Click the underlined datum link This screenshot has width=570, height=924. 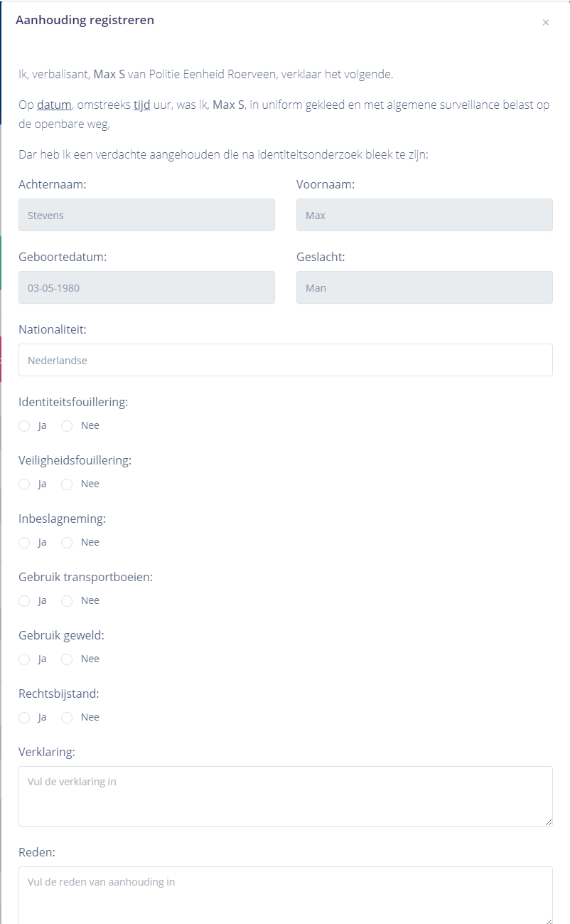pyautogui.click(x=54, y=105)
